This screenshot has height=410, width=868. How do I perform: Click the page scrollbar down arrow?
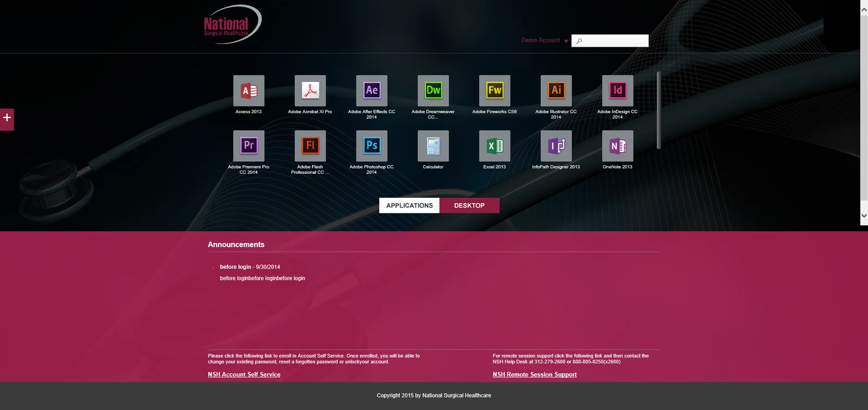coord(864,216)
